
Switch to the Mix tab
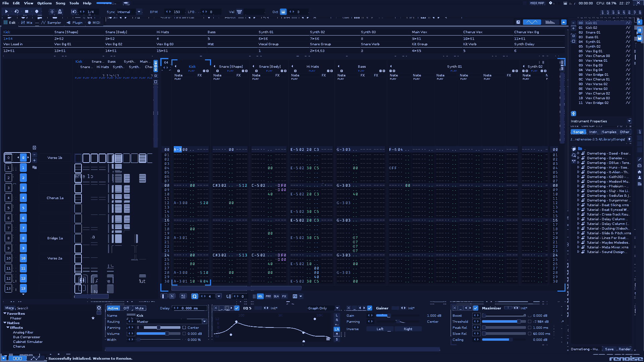coord(27,22)
